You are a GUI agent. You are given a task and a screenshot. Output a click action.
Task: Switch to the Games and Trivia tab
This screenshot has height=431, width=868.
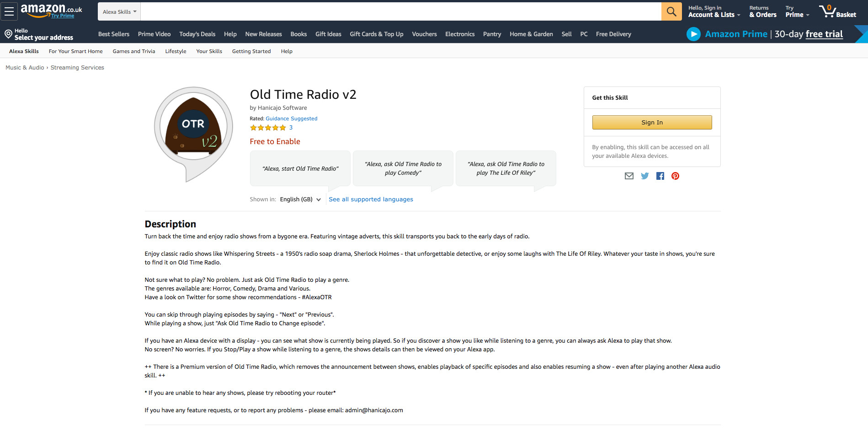(x=133, y=51)
